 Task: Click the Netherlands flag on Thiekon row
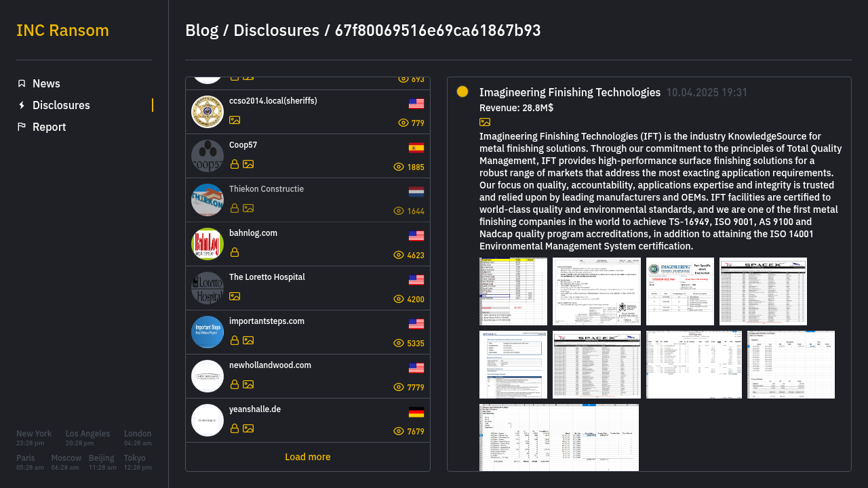pos(416,192)
